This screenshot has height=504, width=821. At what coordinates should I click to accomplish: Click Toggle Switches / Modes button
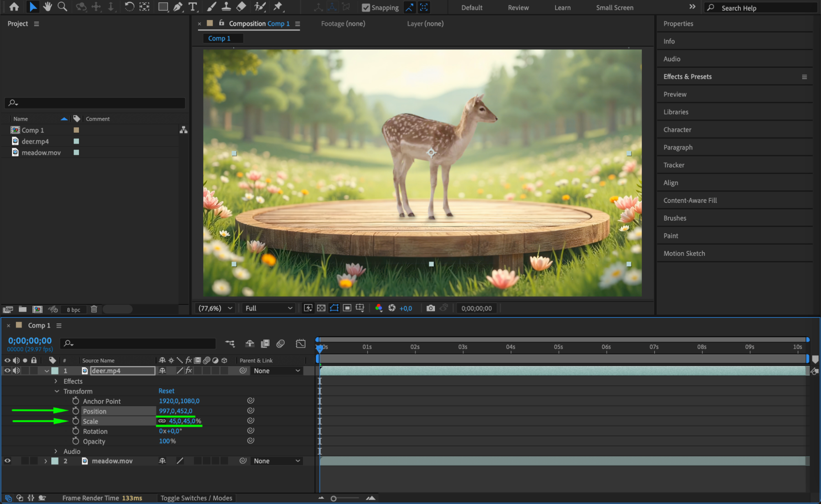pyautogui.click(x=196, y=498)
